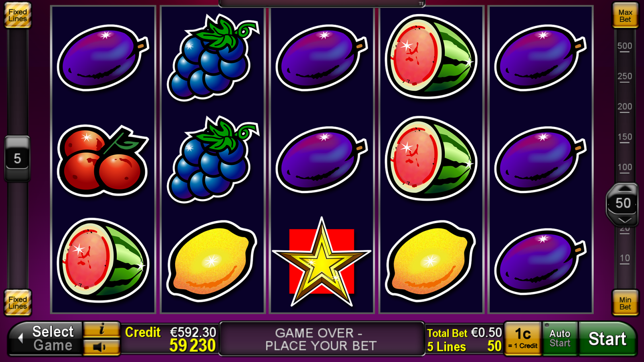
Task: Click the top-left plum symbol
Action: [103, 58]
